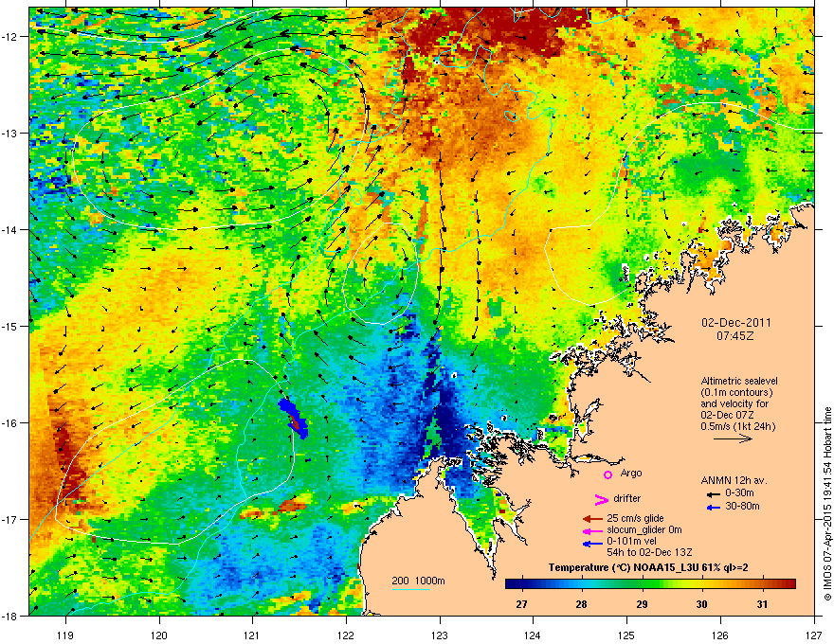Click the dark red 25 cm/s glide arrow
Image resolution: width=834 pixels, height=644 pixels.
(x=592, y=519)
